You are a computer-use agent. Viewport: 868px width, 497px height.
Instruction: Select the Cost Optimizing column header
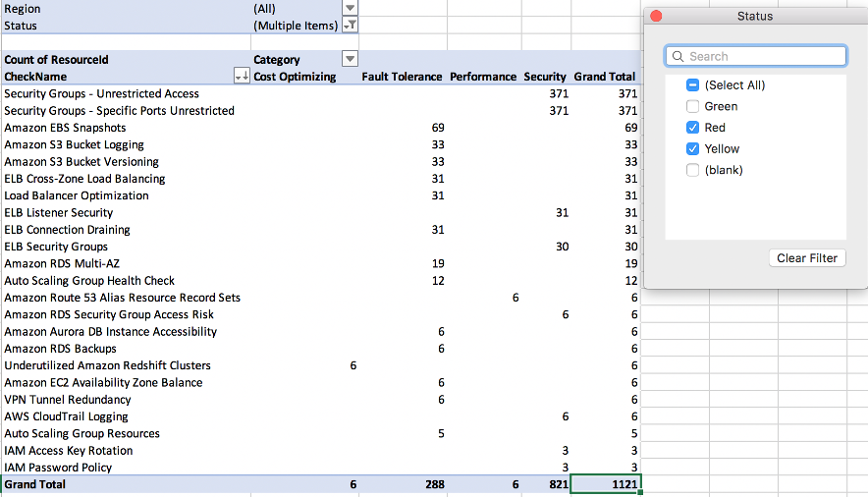(x=295, y=77)
